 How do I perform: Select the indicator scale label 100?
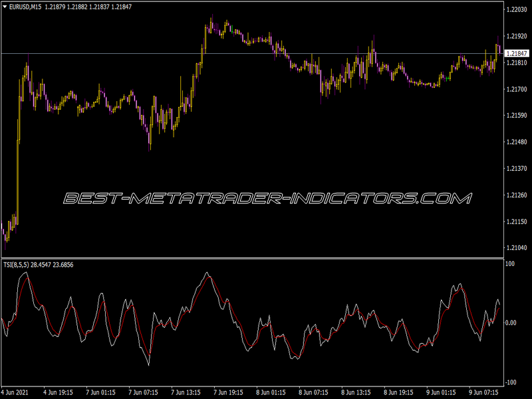(x=510, y=264)
